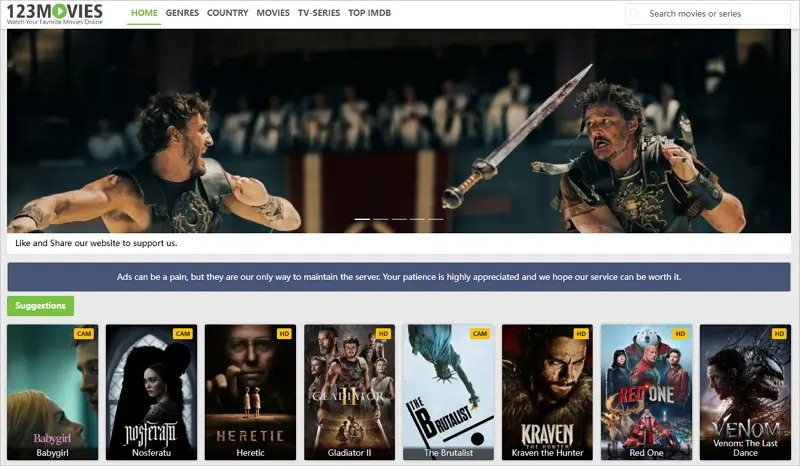Image resolution: width=800 pixels, height=466 pixels.
Task: Focus the Search movies or series field
Action: click(x=708, y=14)
